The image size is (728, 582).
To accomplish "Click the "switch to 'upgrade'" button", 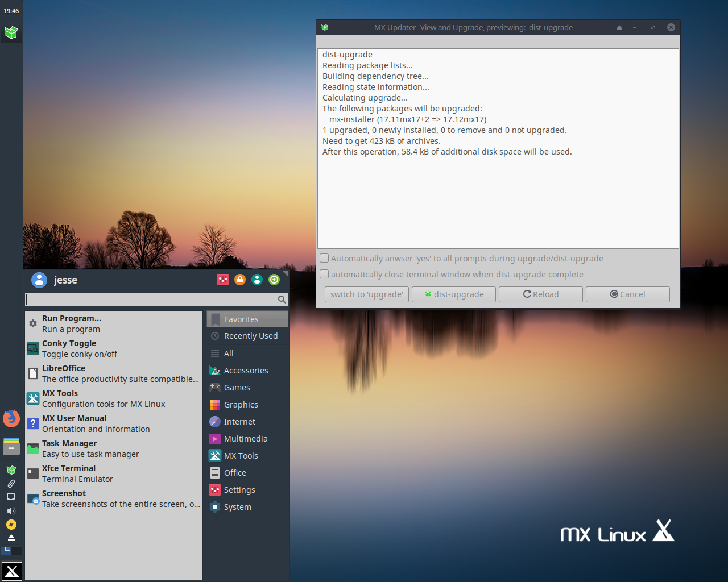I will (x=367, y=294).
